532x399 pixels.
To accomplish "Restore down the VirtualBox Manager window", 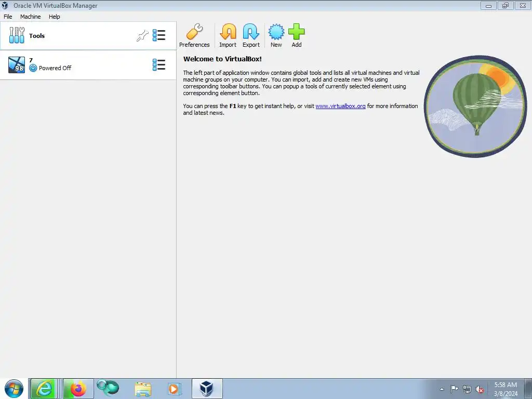I will click(x=506, y=5).
